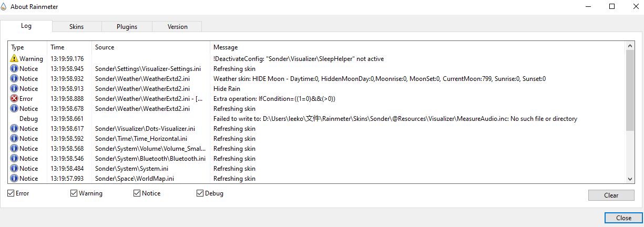The height and width of the screenshot is (227, 644).
Task: Click the notice icon on the Hide Rain row
Action: pyautogui.click(x=14, y=88)
